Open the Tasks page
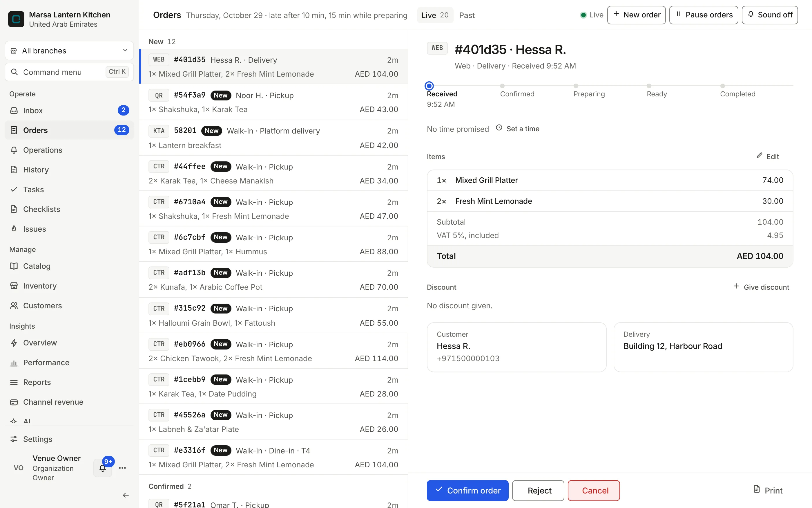The image size is (812, 508). [69, 190]
